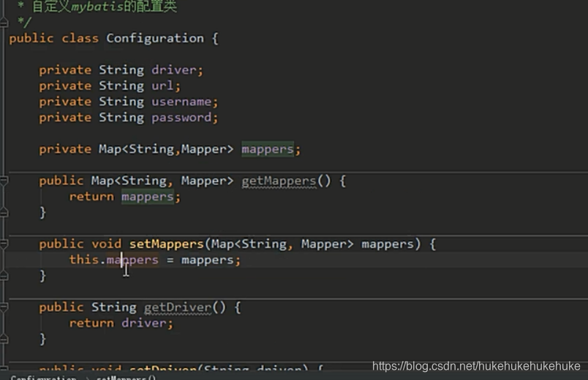Collapse the getDriver() method fold marker
Screen dimensions: 588x380
[x=4, y=308]
